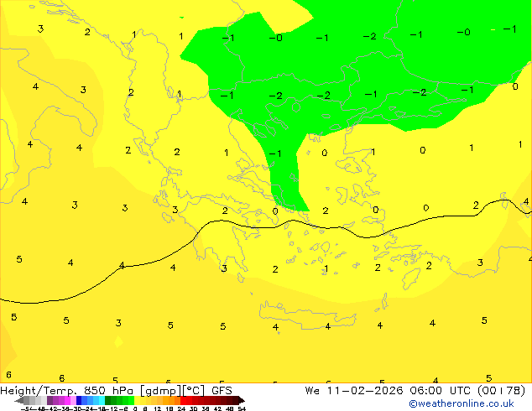Pick the dark blue swatch on the color scale
This screenshot has width=532, height=411.
[79, 400]
